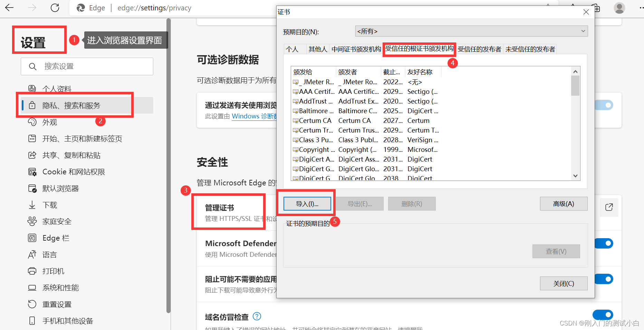
Task: Select the AddTrust certificate row
Action: pyautogui.click(x=366, y=101)
